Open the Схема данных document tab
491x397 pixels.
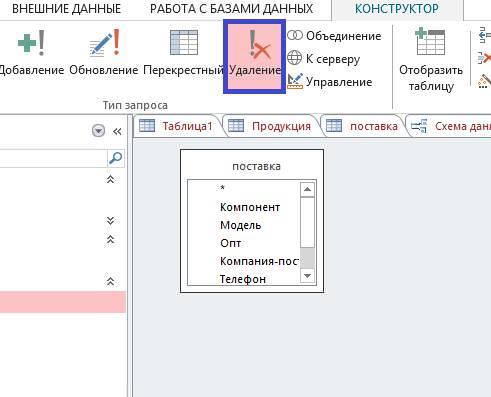450,126
